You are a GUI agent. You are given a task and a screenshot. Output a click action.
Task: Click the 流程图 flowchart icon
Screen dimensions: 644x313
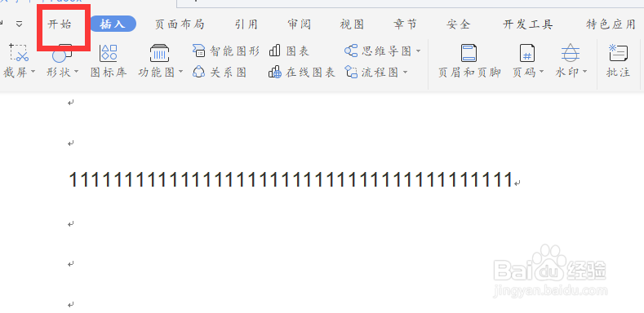(x=351, y=73)
